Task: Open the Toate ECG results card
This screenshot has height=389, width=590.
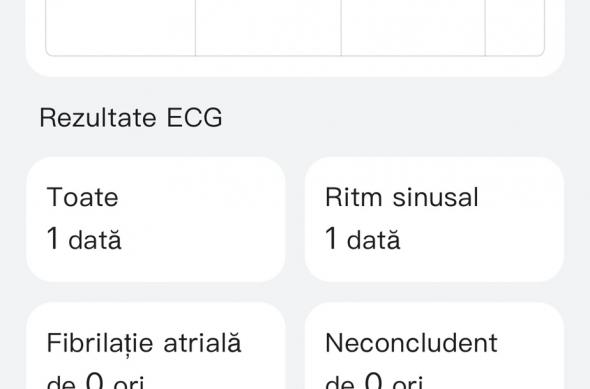Action: pos(156,219)
